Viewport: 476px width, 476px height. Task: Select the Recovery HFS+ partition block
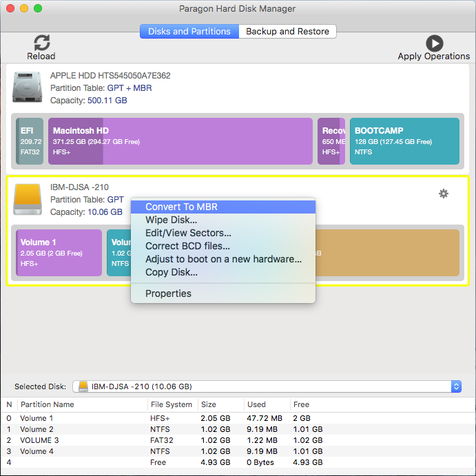(x=331, y=141)
